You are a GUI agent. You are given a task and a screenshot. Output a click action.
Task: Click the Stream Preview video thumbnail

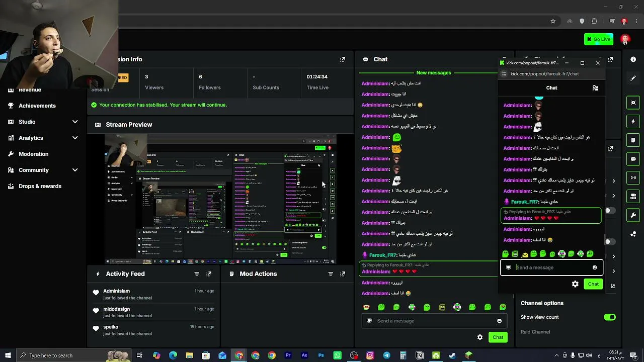220,199
